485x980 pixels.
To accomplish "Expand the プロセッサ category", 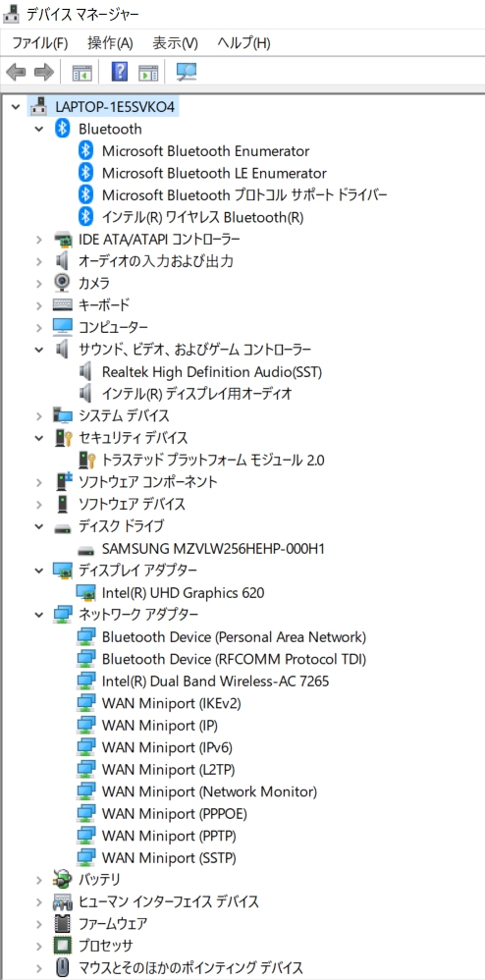I will click(x=38, y=946).
